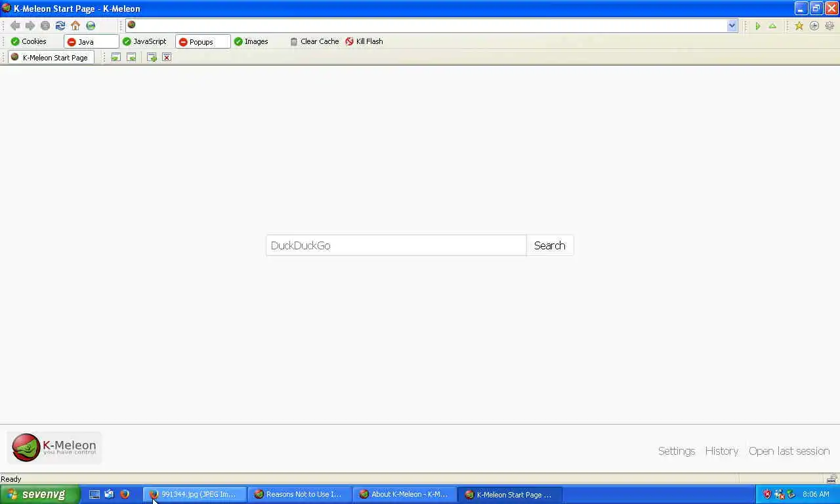Open a new tab with the plus icon
840x504 pixels.
pos(152,57)
